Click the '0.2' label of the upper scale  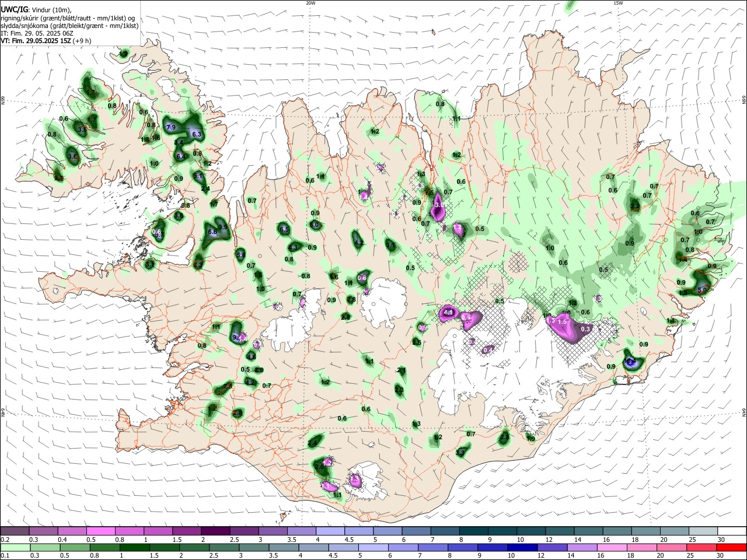click(5, 540)
